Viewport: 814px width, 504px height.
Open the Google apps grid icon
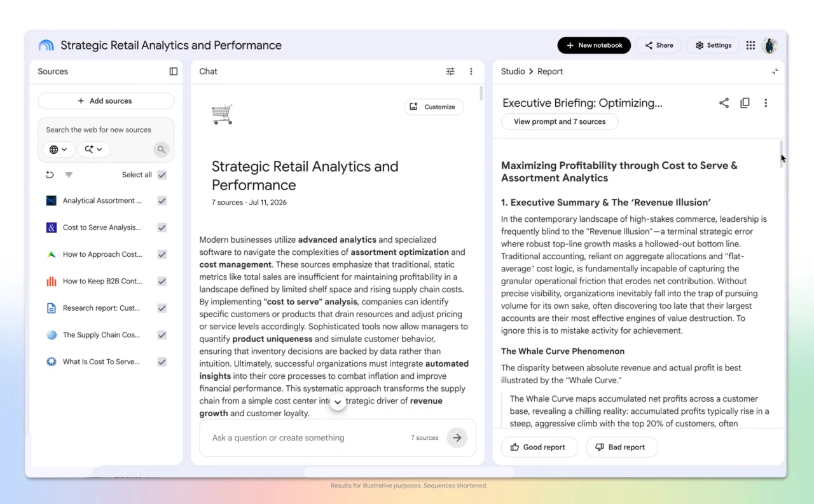coord(750,45)
